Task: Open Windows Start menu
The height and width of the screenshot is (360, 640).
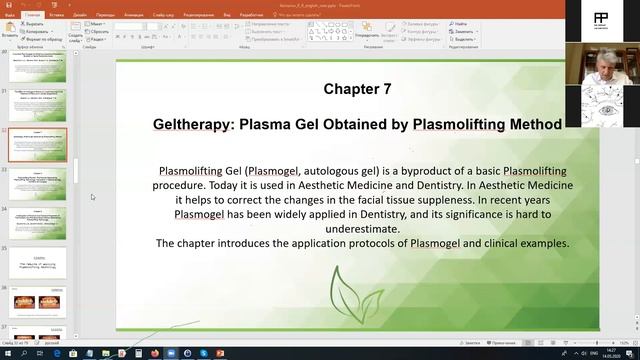Action: (8, 353)
